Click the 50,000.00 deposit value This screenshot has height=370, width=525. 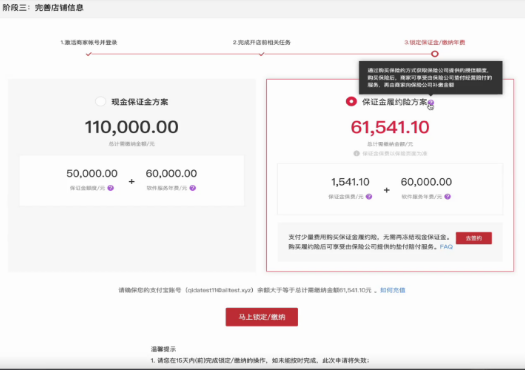click(92, 173)
